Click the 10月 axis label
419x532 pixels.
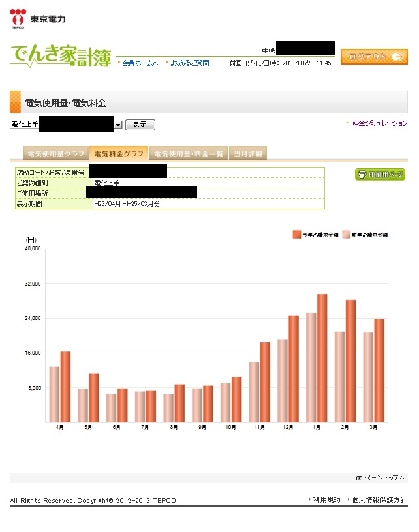click(230, 428)
